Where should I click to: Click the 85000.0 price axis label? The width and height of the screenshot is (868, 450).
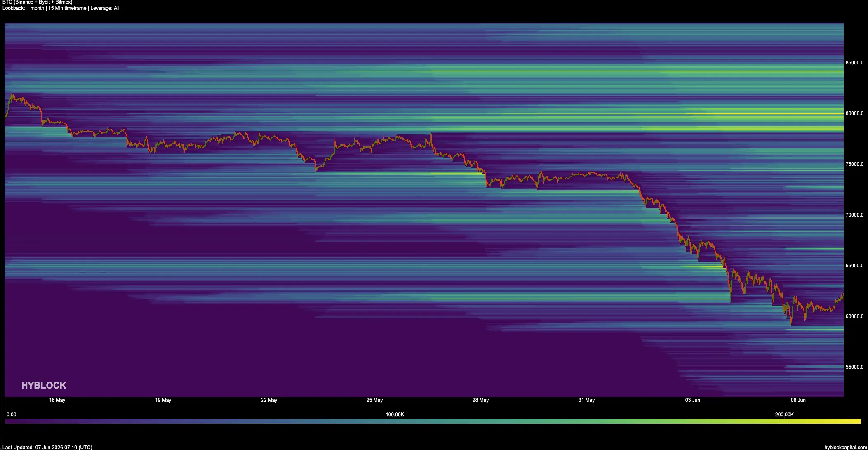coord(854,63)
